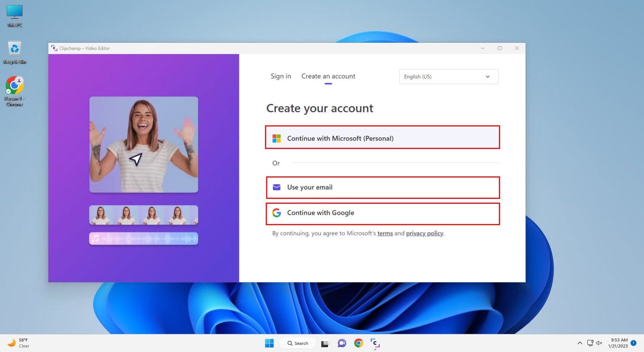Open Clipchamp from the taskbar
The image size is (644, 352).
click(x=375, y=343)
